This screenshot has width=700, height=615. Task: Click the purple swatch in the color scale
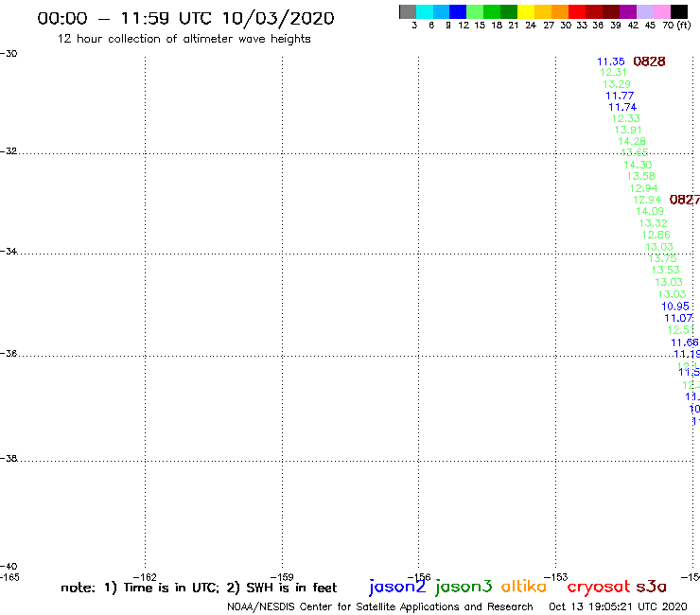(x=628, y=11)
